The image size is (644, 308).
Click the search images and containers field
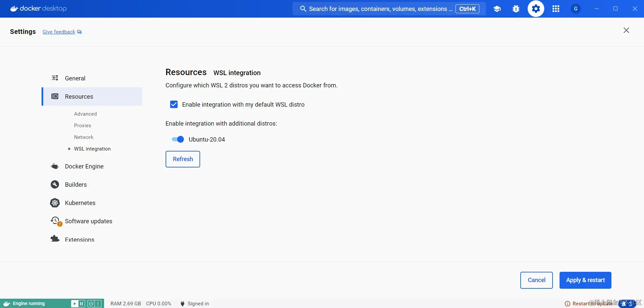(389, 9)
